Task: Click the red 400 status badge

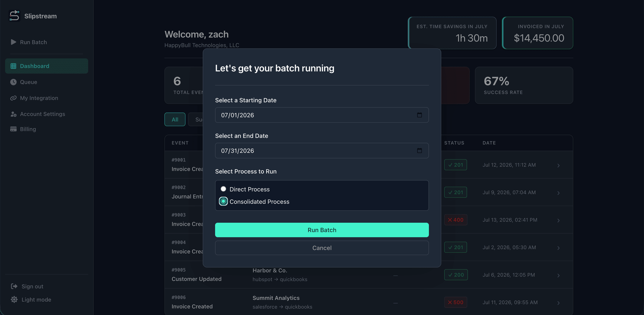Action: 456,220
